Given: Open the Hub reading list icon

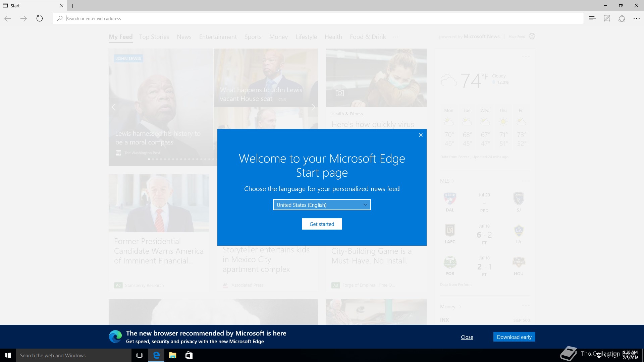Looking at the screenshot, I should point(592,18).
